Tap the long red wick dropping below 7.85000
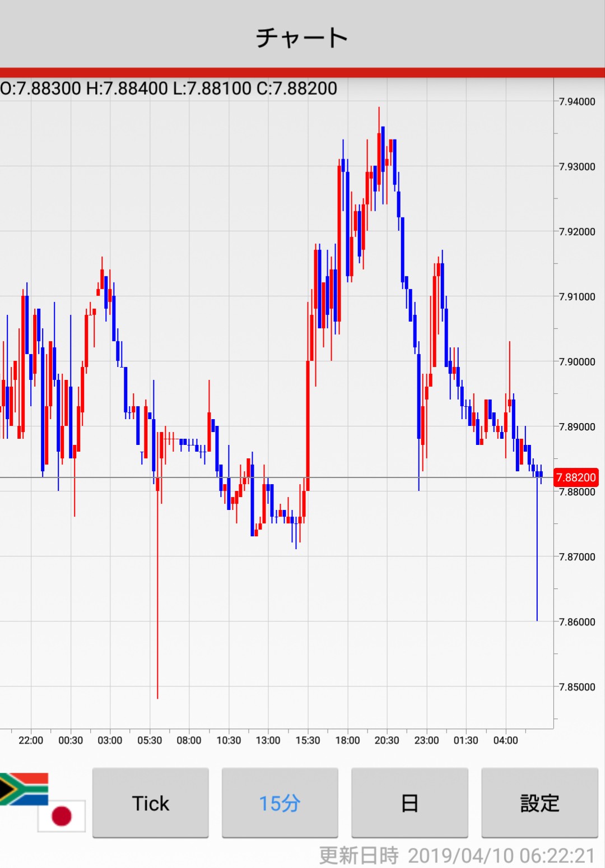Viewport: 605px width, 868px height. point(157,616)
